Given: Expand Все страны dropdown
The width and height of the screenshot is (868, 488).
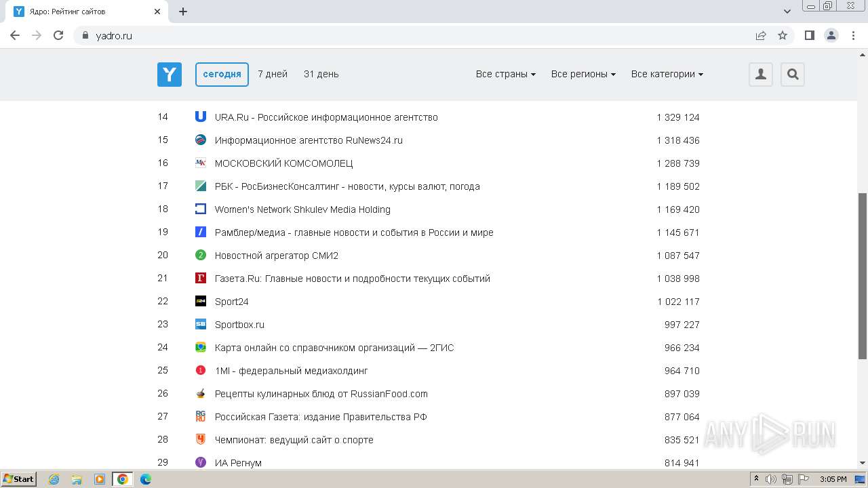Looking at the screenshot, I should click(506, 74).
